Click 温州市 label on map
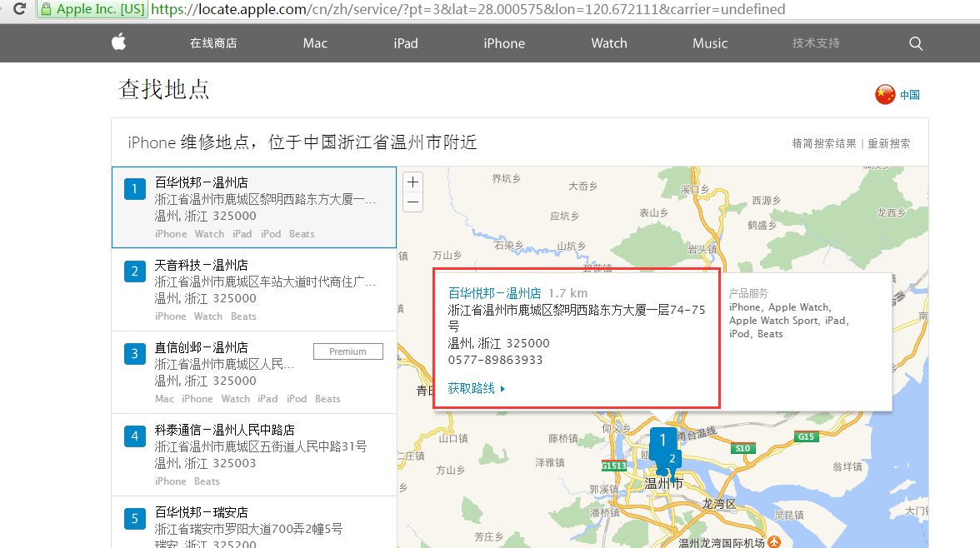980x548 pixels. pos(663,483)
